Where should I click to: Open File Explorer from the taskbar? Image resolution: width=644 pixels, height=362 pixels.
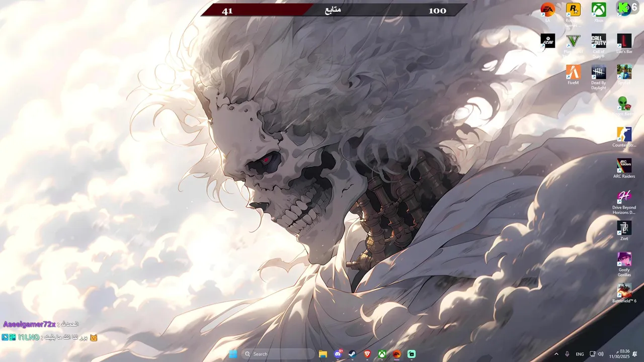pyautogui.click(x=323, y=354)
